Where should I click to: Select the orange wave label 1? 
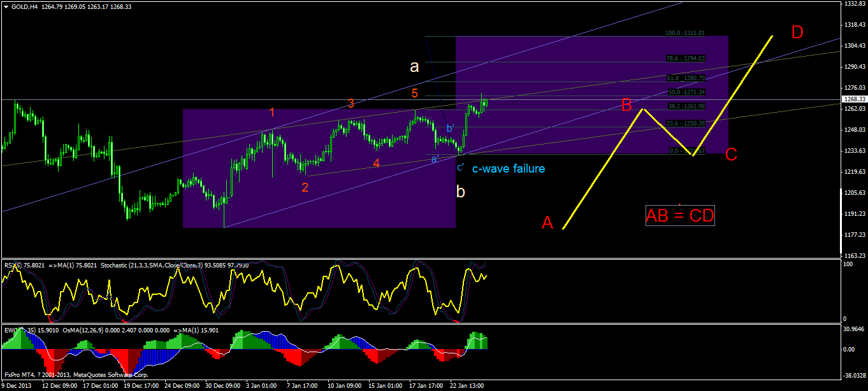pyautogui.click(x=271, y=113)
